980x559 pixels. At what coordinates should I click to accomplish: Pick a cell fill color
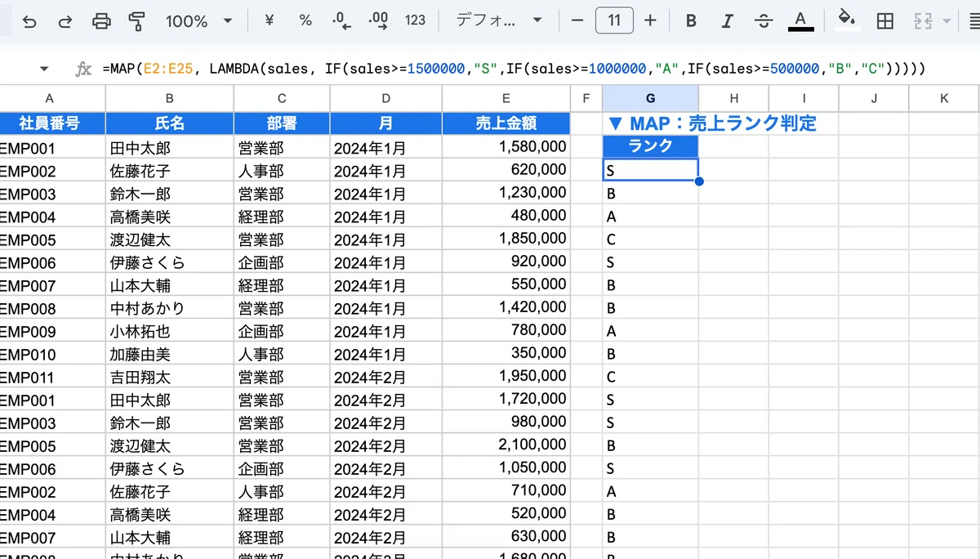(x=848, y=20)
